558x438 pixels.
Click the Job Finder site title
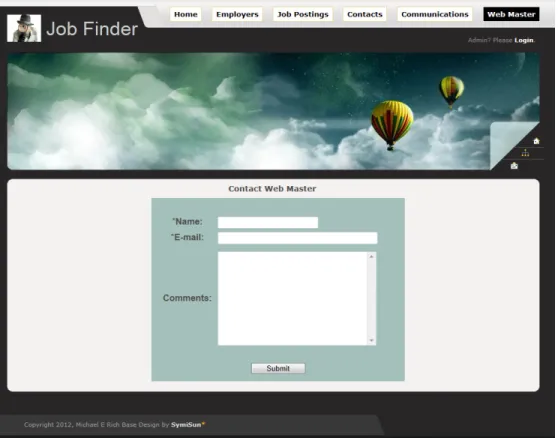(92, 29)
